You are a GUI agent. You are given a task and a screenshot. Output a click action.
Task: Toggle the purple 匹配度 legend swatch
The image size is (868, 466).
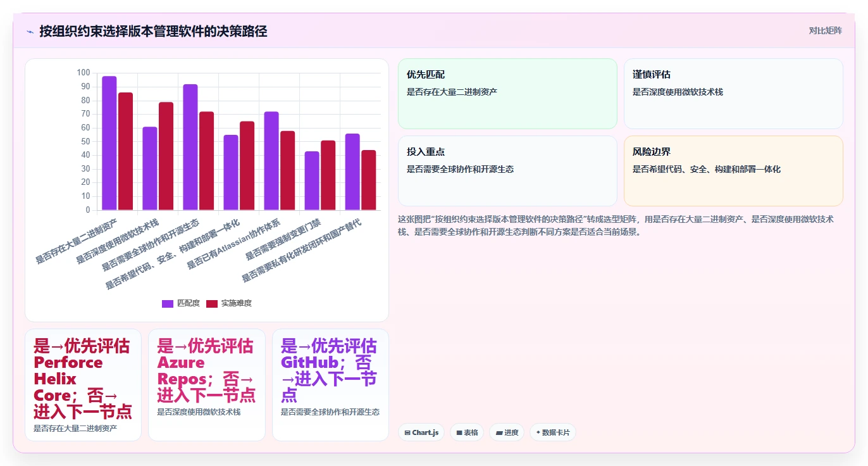tap(168, 303)
